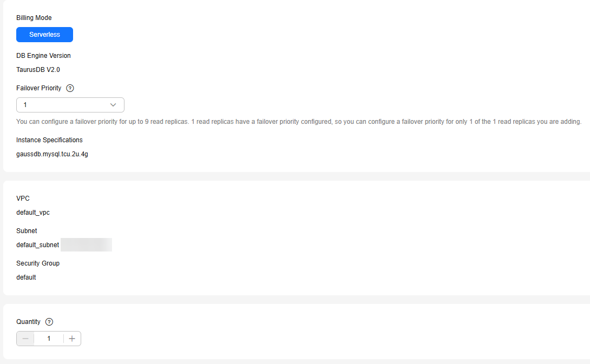Select the Serverless billing mode
The width and height of the screenshot is (590, 364).
[44, 35]
